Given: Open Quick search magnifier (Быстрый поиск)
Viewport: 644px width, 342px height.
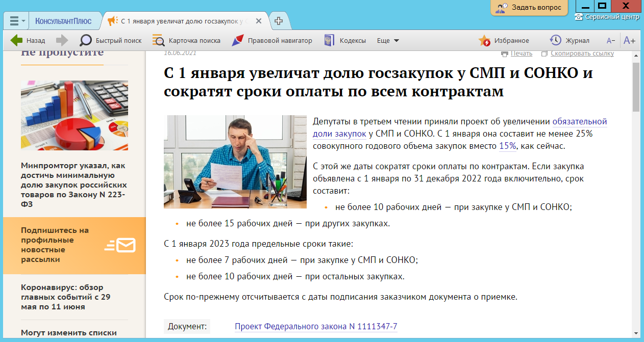Looking at the screenshot, I should pyautogui.click(x=86, y=40).
